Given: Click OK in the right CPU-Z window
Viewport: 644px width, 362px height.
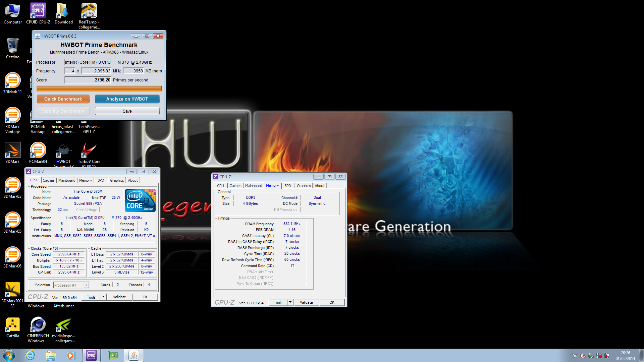Looking at the screenshot, I should click(332, 302).
